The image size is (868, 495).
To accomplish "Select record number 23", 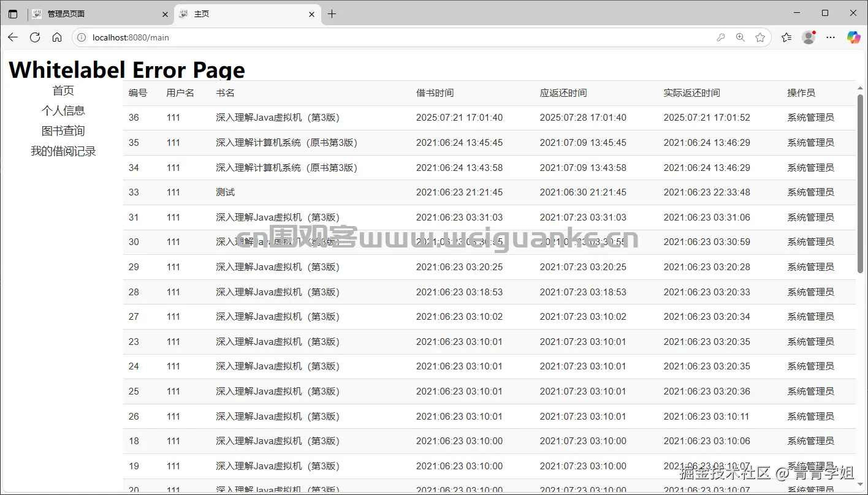I will point(134,342).
